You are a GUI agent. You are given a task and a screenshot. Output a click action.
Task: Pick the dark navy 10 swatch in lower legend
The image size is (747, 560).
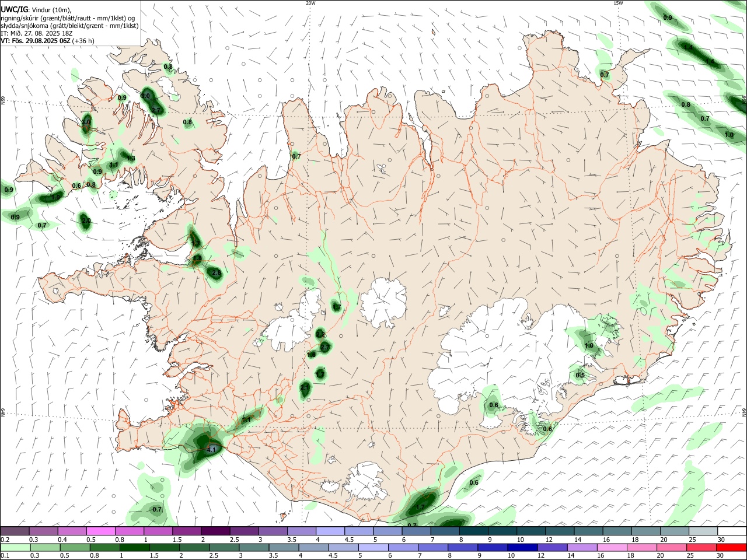(521, 547)
